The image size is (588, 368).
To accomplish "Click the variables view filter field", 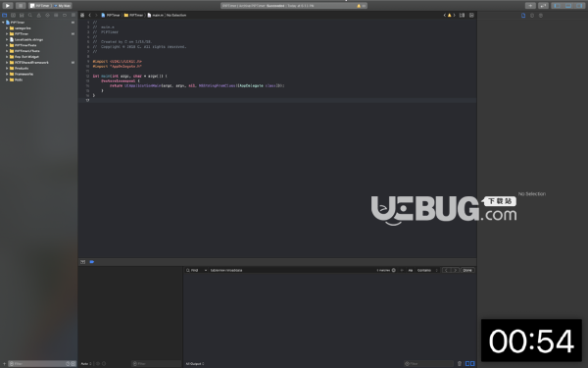I will click(156, 363).
